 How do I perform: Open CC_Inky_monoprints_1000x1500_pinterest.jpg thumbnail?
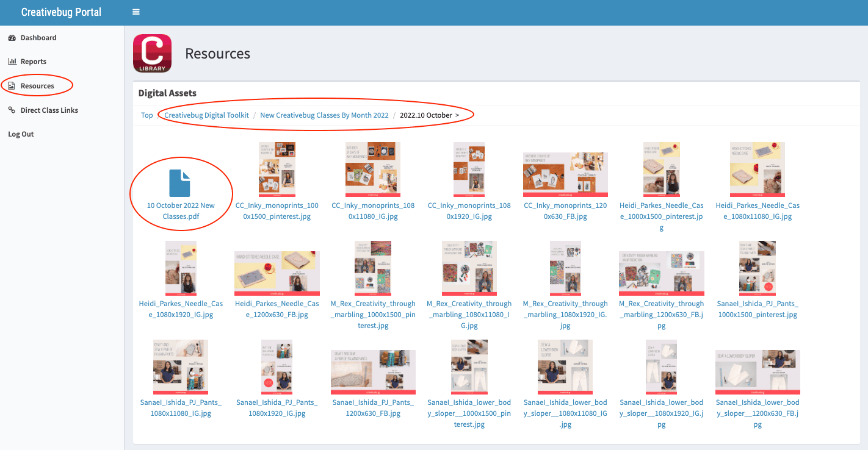(x=277, y=170)
